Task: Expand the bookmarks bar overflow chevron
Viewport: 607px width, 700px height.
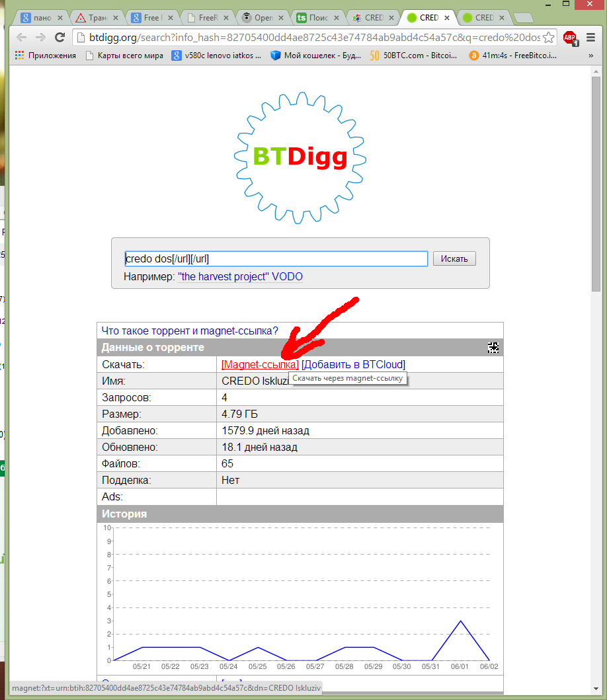Action: (590, 56)
